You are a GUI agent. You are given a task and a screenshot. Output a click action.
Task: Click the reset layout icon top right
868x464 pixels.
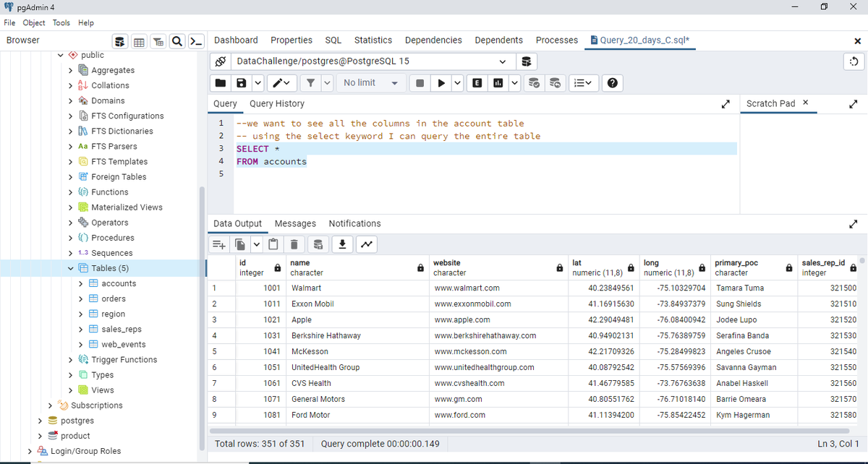pyautogui.click(x=855, y=61)
